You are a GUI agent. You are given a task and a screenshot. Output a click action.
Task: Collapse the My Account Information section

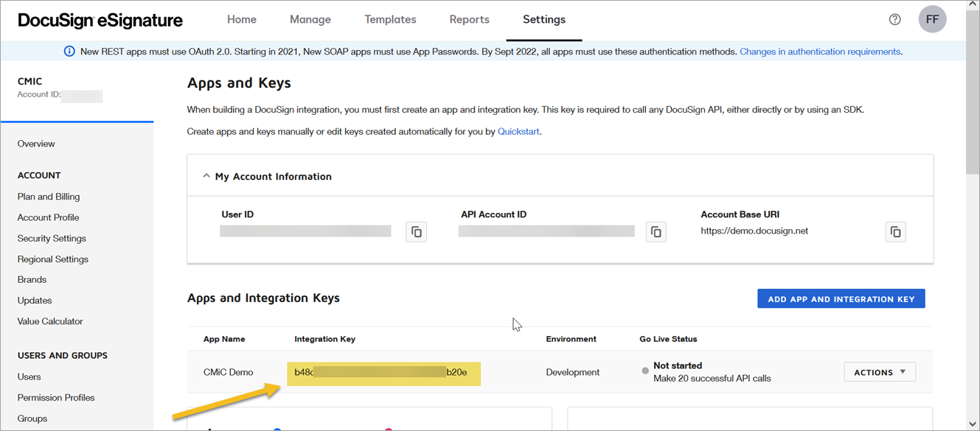[x=206, y=177]
